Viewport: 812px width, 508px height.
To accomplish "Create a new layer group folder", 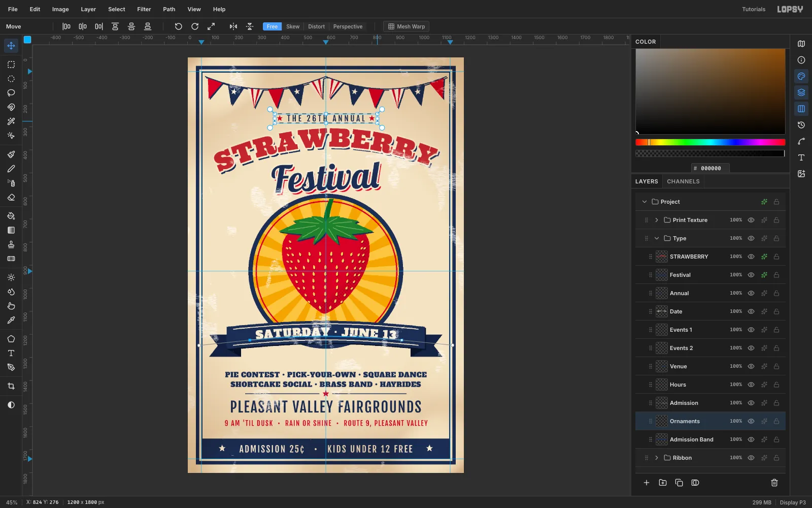I will pyautogui.click(x=663, y=483).
